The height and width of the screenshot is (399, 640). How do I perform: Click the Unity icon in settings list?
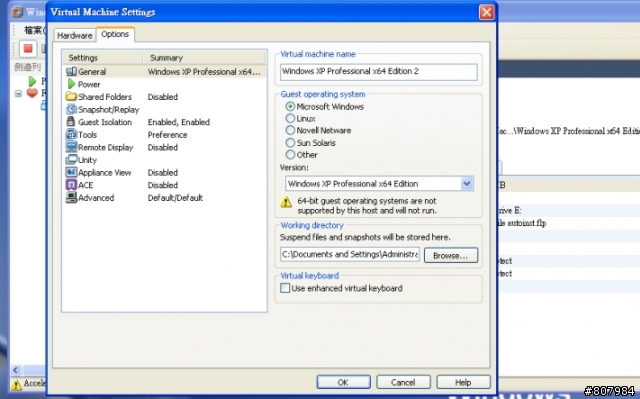[x=71, y=160]
